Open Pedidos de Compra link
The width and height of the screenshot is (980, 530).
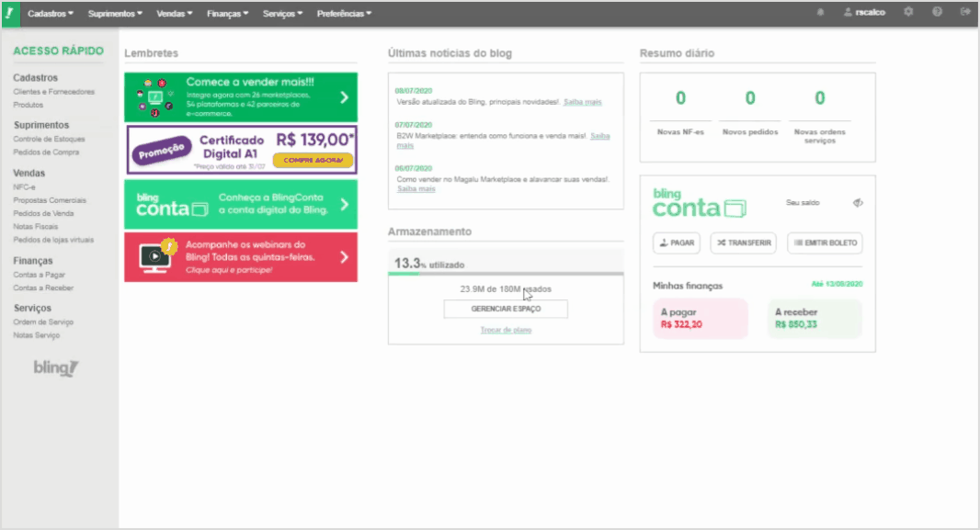point(46,152)
